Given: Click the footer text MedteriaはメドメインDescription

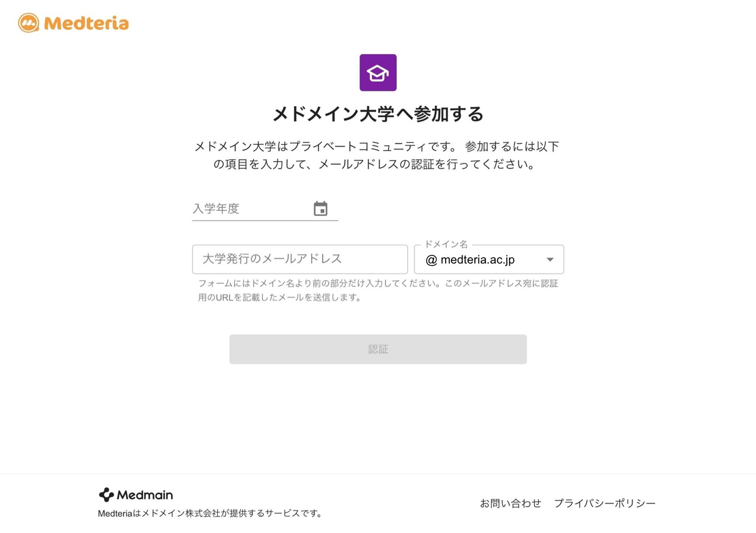Looking at the screenshot, I should point(210,513).
